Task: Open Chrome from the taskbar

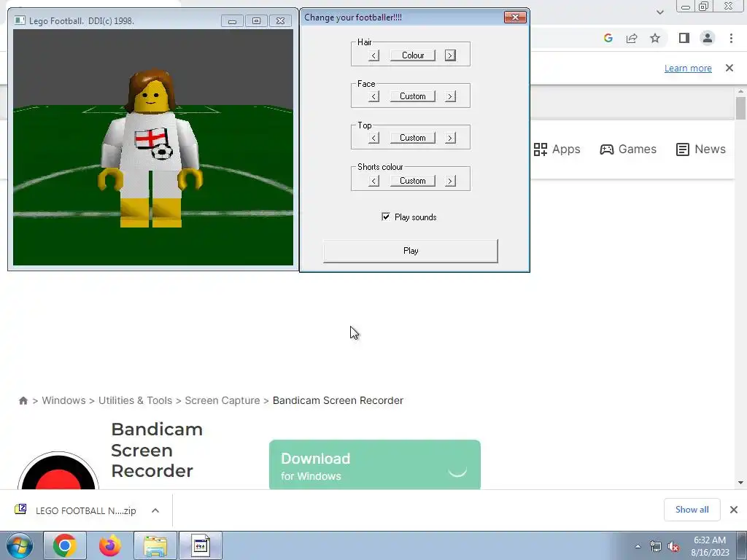Action: (65, 545)
